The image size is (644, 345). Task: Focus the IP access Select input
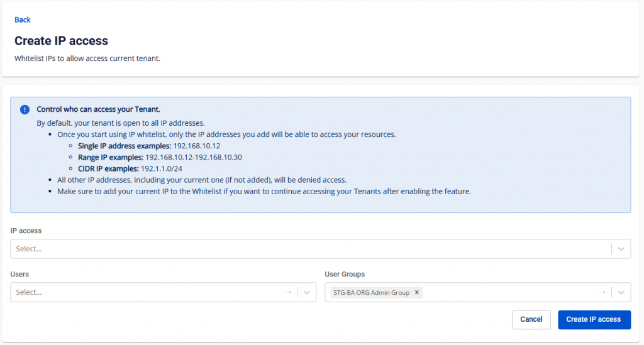[308, 249]
